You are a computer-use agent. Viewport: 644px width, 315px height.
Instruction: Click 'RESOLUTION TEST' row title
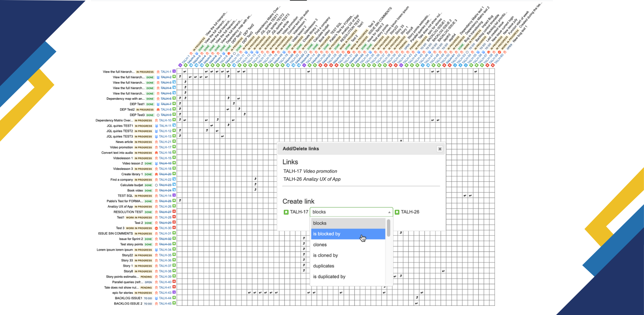tap(128, 212)
